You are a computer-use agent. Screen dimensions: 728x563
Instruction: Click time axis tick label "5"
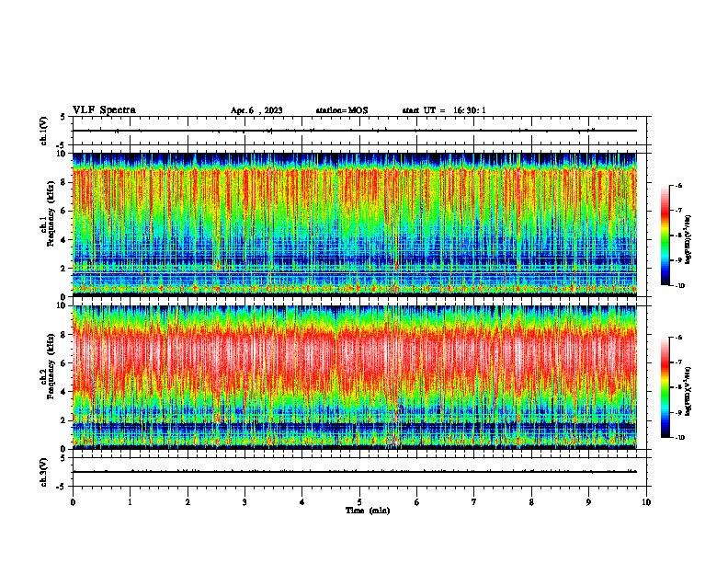(x=359, y=502)
